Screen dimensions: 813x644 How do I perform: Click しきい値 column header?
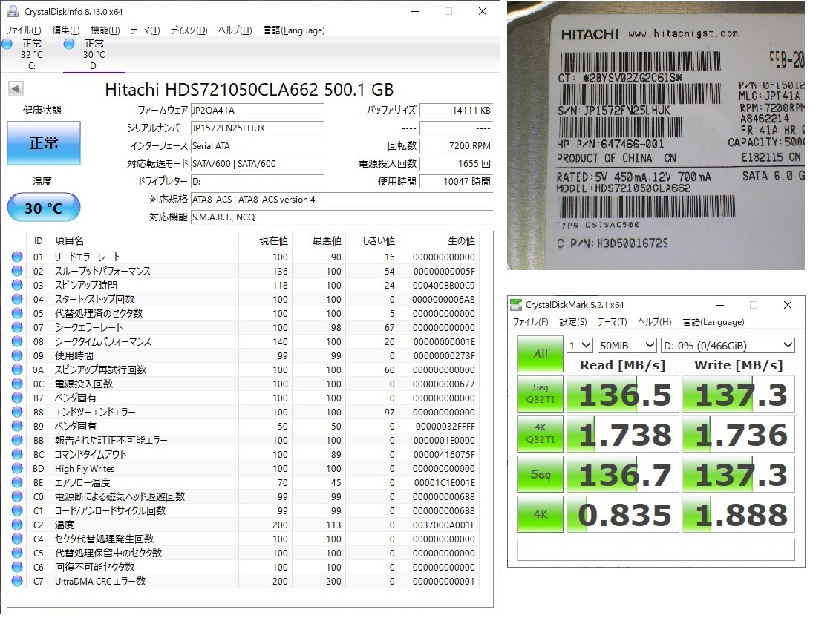pyautogui.click(x=372, y=240)
